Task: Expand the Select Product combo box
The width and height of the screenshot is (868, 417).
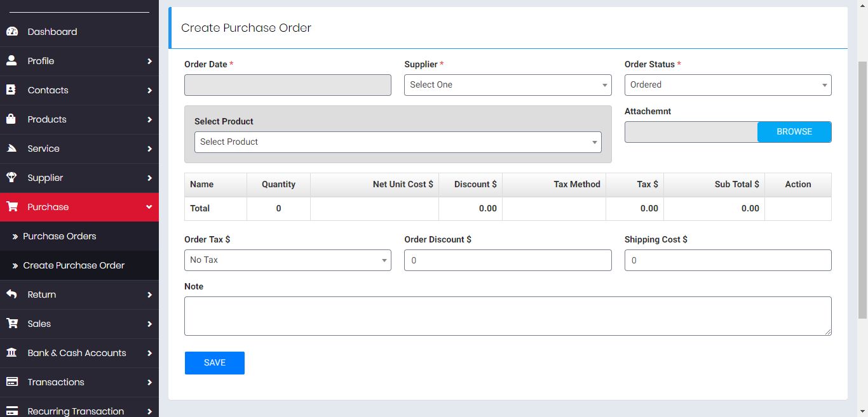Action: pos(397,142)
